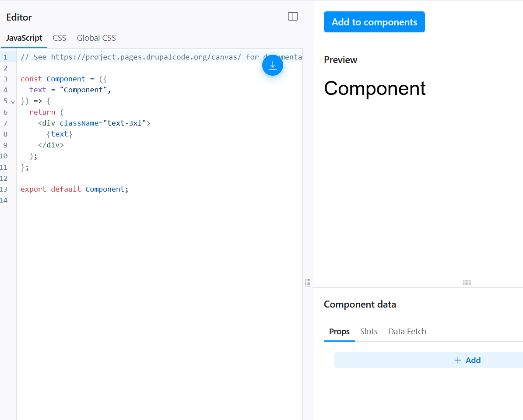Click line number 7 in the gutter
The height and width of the screenshot is (420, 523).
pos(5,123)
